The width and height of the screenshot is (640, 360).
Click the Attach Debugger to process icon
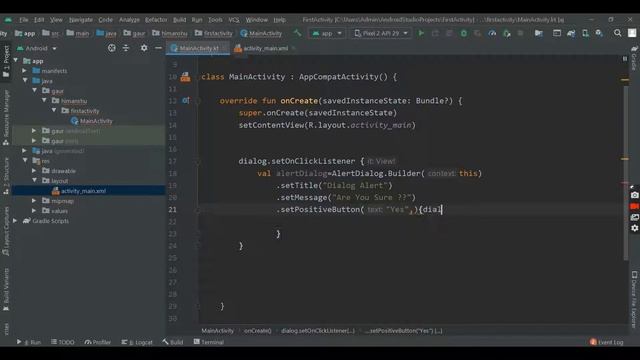507,33
